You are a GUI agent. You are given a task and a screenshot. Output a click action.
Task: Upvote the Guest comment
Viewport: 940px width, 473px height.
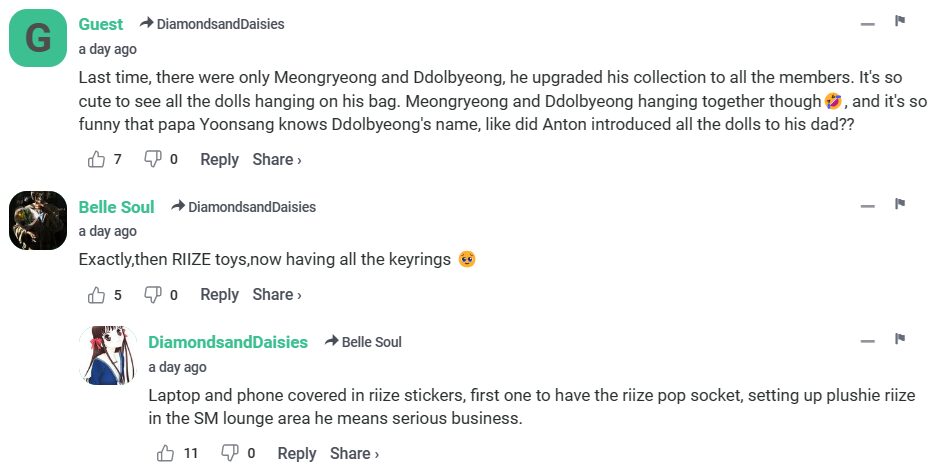pyautogui.click(x=97, y=159)
